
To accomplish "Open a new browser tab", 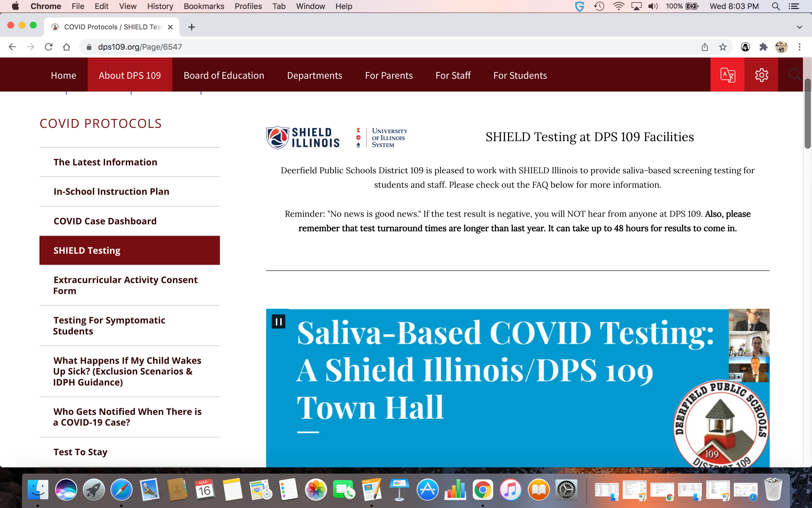I will point(192,27).
